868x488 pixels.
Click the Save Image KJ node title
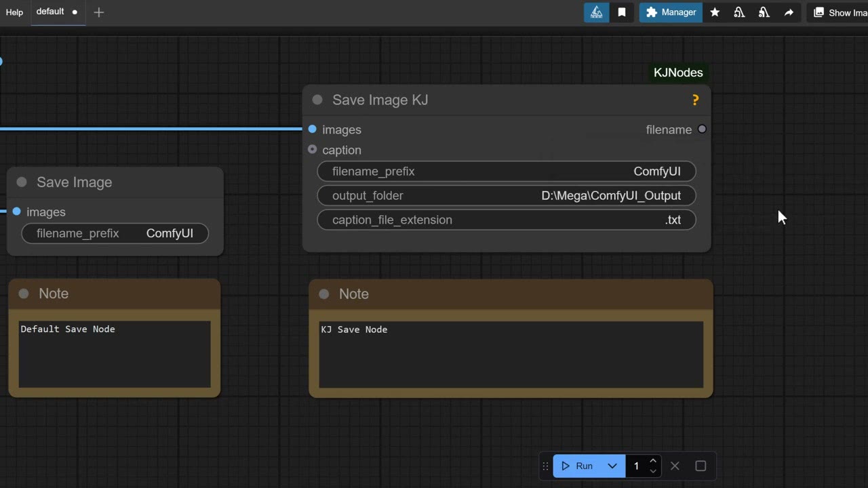pyautogui.click(x=380, y=100)
